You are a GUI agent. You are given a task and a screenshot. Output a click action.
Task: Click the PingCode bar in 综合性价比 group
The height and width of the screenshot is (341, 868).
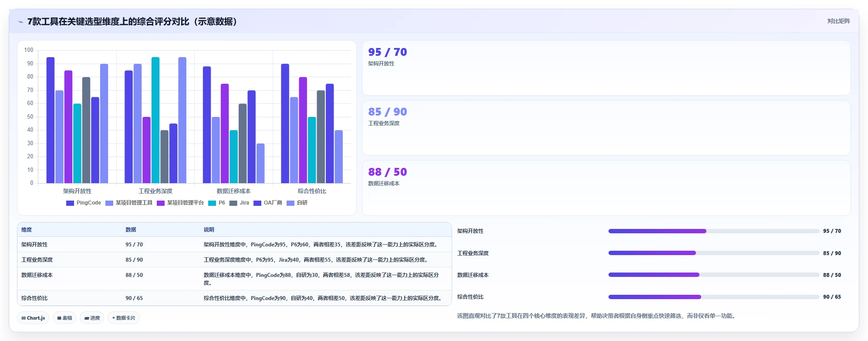point(285,123)
